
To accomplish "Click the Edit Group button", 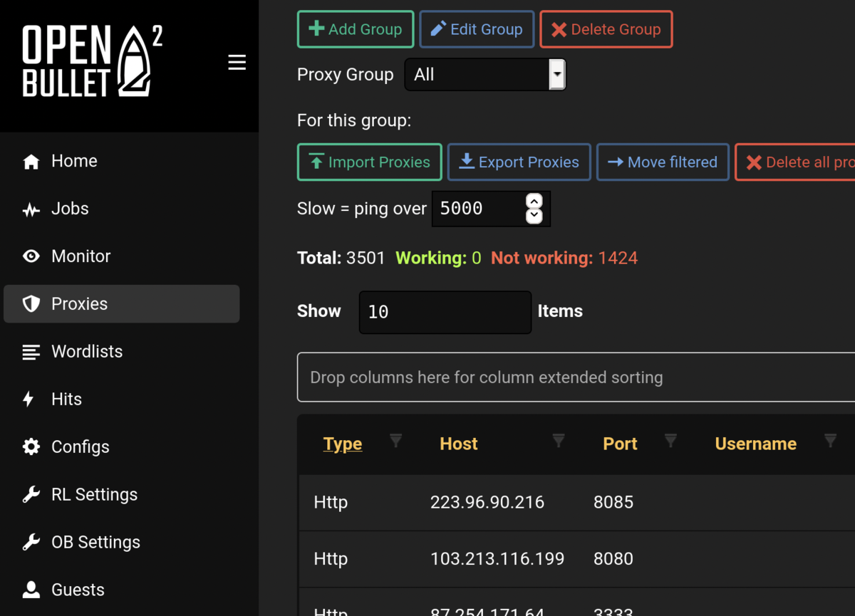I will 477,29.
